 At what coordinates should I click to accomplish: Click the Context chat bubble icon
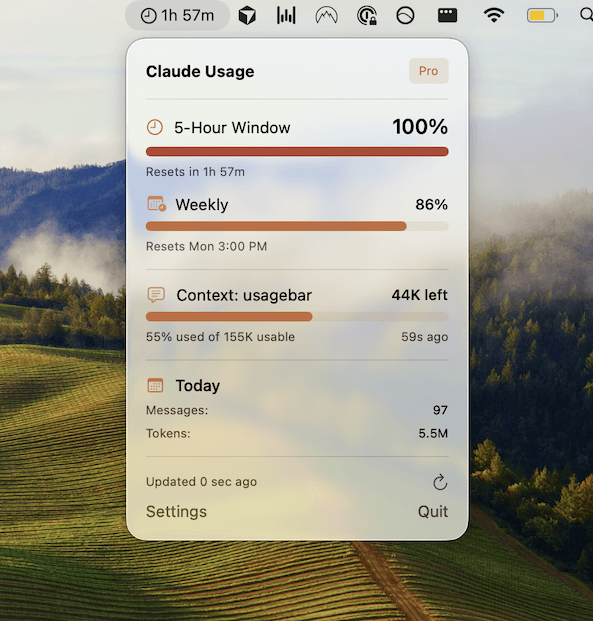click(x=156, y=295)
